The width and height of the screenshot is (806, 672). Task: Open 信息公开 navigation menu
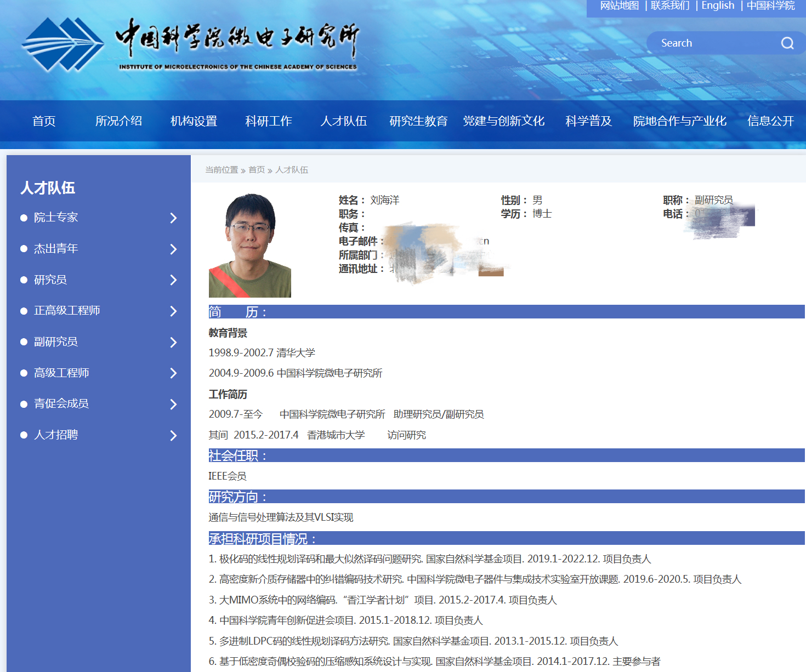tap(770, 121)
